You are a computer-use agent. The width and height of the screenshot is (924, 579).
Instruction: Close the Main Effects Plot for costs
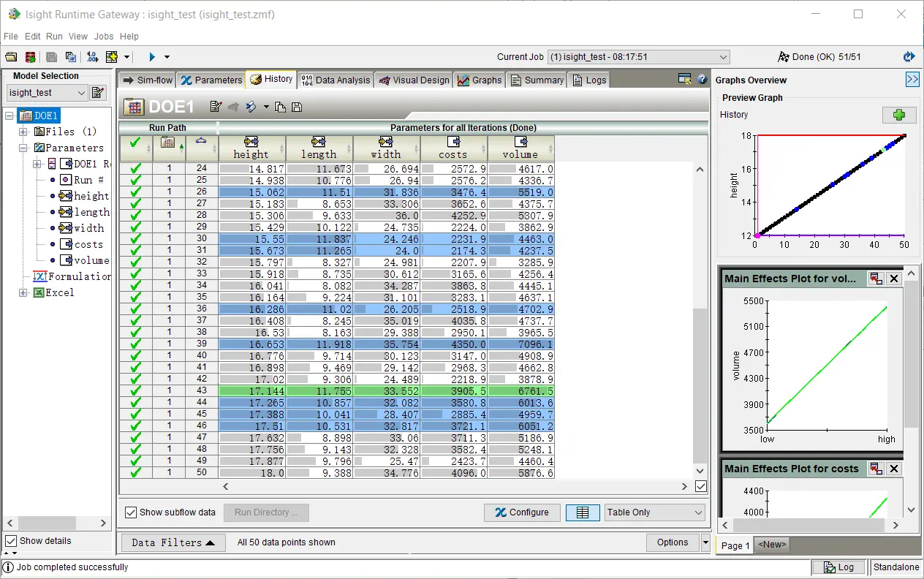coord(893,469)
